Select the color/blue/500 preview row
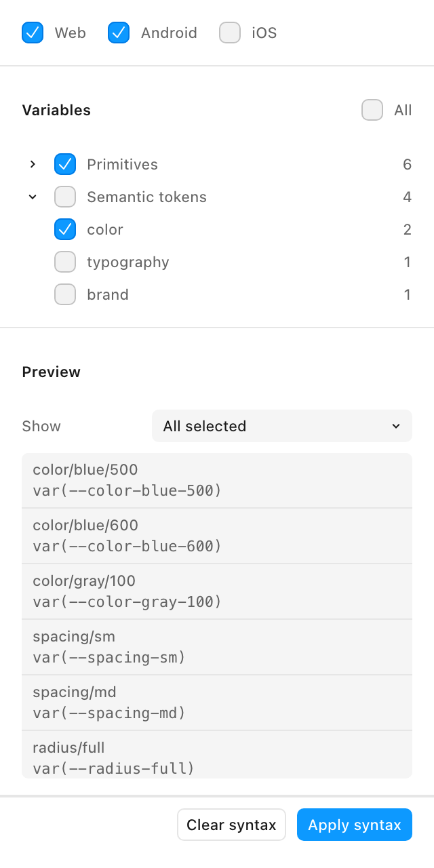 click(x=217, y=480)
